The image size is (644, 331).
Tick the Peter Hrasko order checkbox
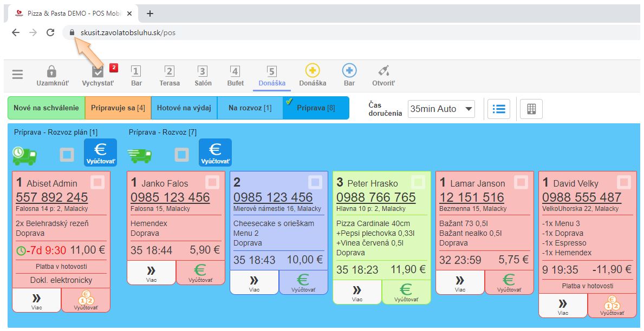pyautogui.click(x=418, y=182)
